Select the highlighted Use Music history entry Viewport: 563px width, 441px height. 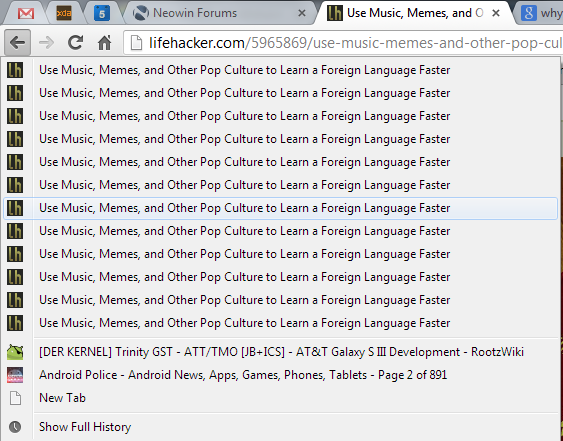[280, 208]
